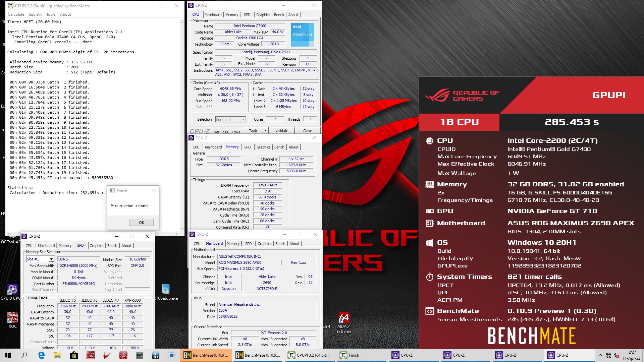Show hidden system tray icons chevron
The width and height of the screenshot is (644, 362).
coord(600,355)
